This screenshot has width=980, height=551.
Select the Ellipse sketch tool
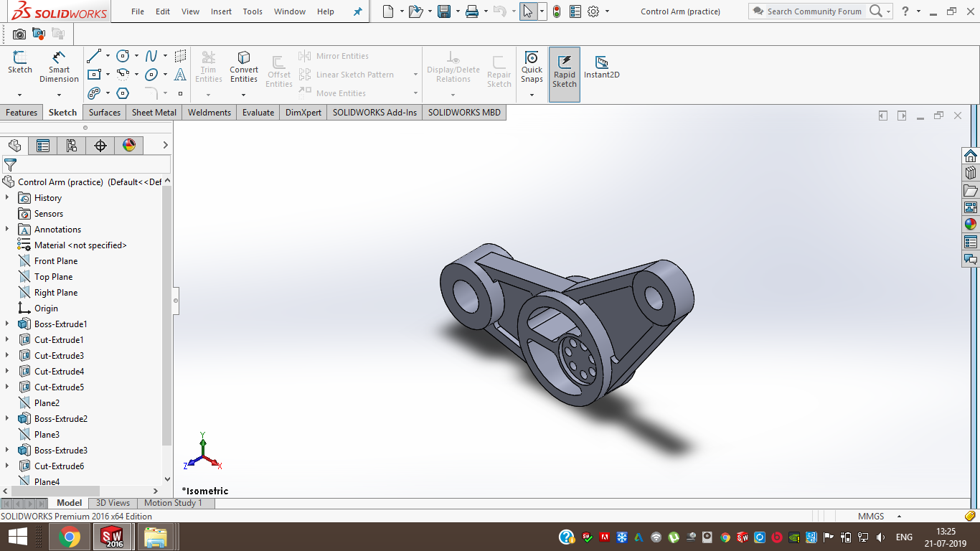151,75
